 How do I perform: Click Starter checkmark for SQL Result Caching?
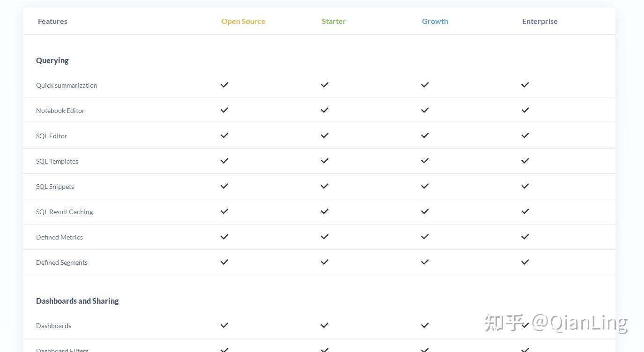325,211
